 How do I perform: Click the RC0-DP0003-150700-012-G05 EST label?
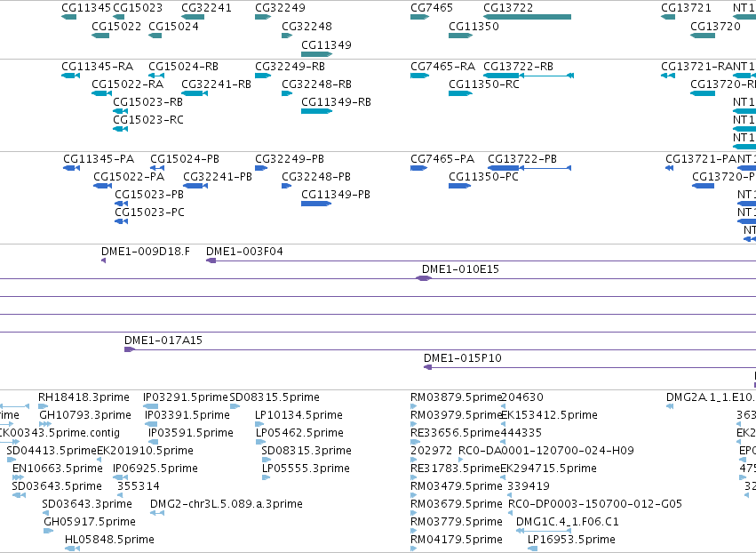tap(595, 504)
